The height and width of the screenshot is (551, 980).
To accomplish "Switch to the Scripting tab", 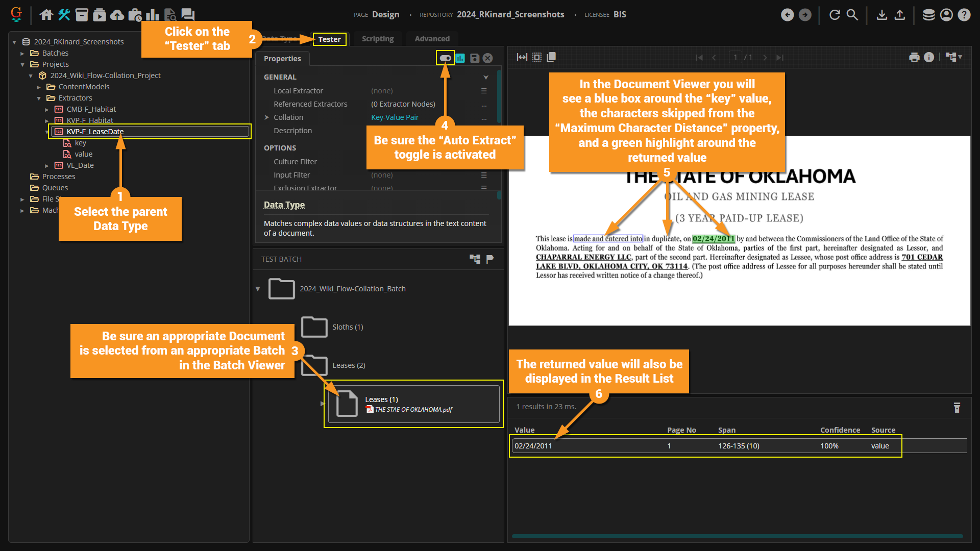I will click(x=378, y=39).
